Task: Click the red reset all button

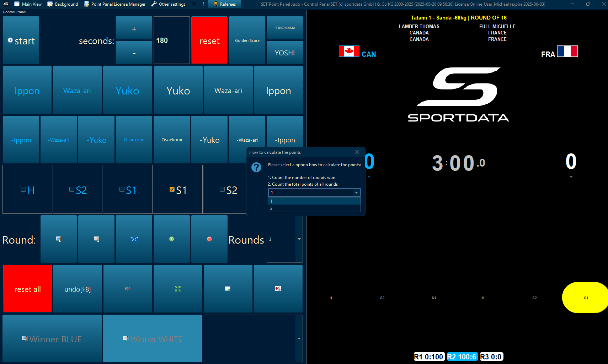Action: coord(27,289)
